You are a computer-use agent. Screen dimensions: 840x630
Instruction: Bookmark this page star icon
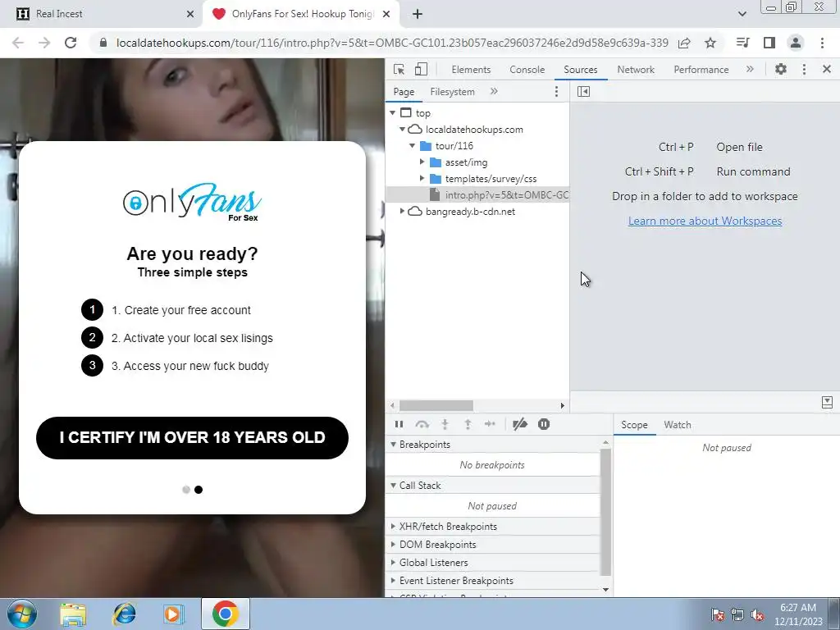[x=710, y=43]
